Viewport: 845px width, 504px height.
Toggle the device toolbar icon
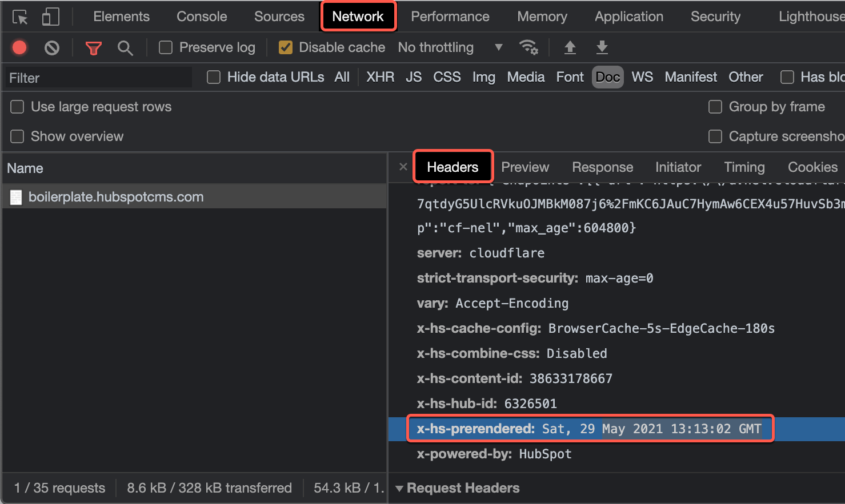click(x=51, y=17)
